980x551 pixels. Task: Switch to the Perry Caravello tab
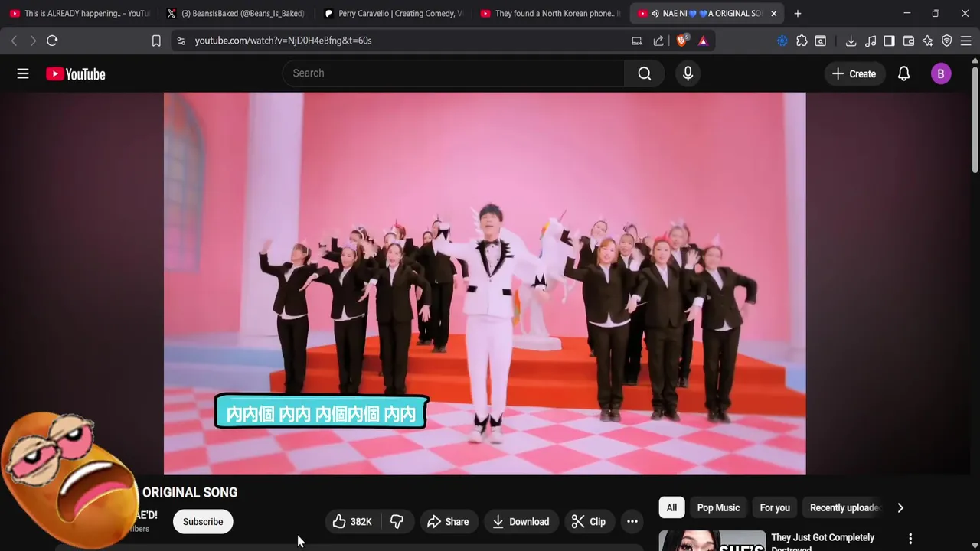(x=393, y=13)
